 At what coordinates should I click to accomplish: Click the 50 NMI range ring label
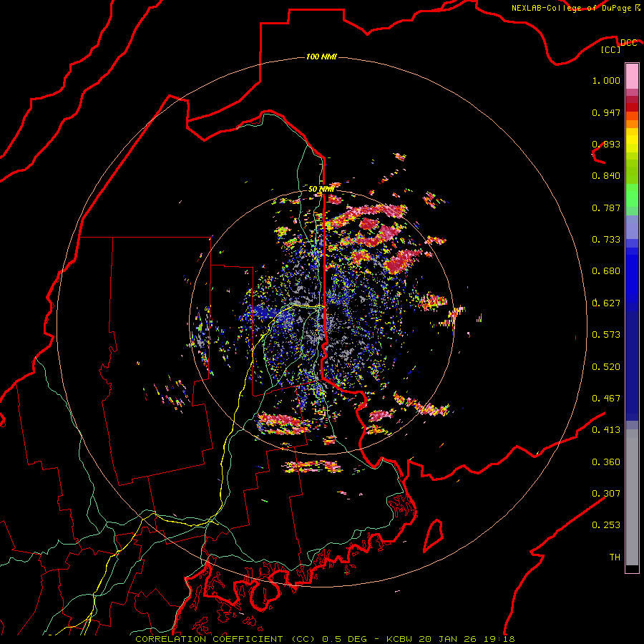point(321,189)
